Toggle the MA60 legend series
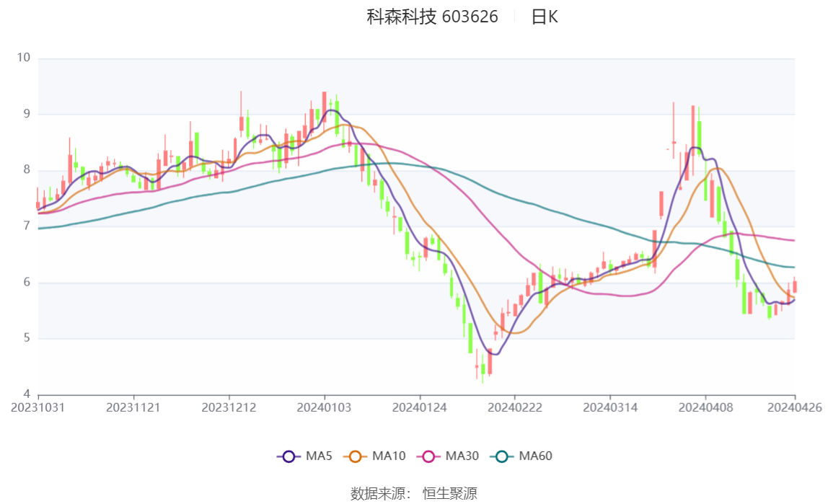This screenshot has width=828, height=504. [521, 456]
